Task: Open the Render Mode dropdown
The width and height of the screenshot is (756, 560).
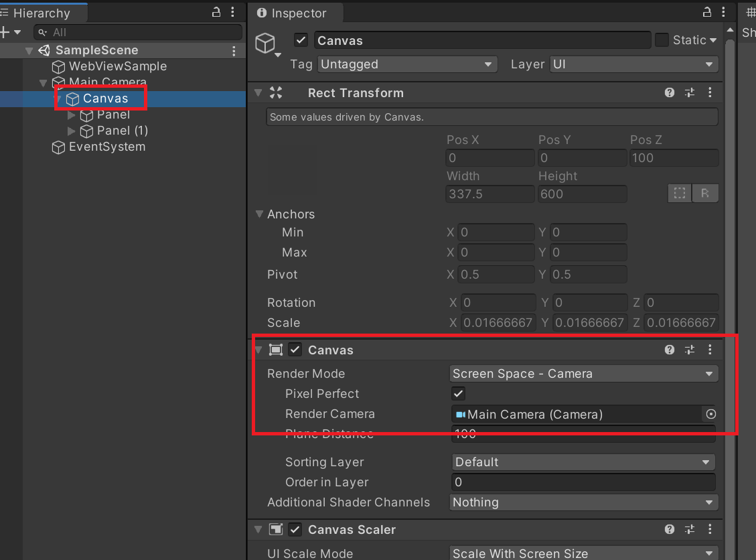Action: pyautogui.click(x=583, y=374)
